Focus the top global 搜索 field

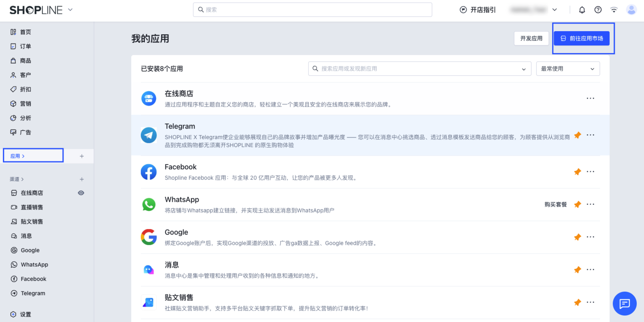313,10
